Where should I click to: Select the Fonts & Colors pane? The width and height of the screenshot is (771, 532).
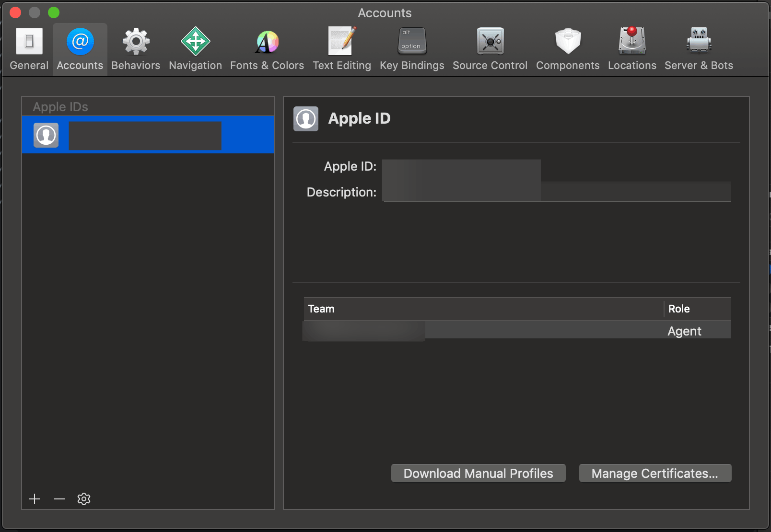pyautogui.click(x=267, y=48)
